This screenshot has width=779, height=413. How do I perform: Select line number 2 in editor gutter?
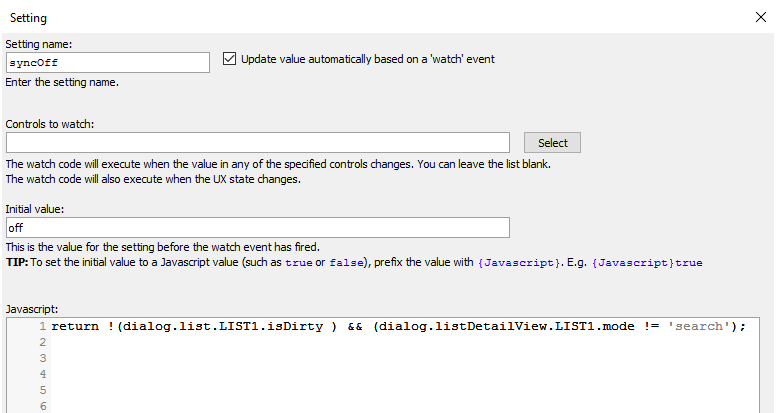[x=43, y=342]
